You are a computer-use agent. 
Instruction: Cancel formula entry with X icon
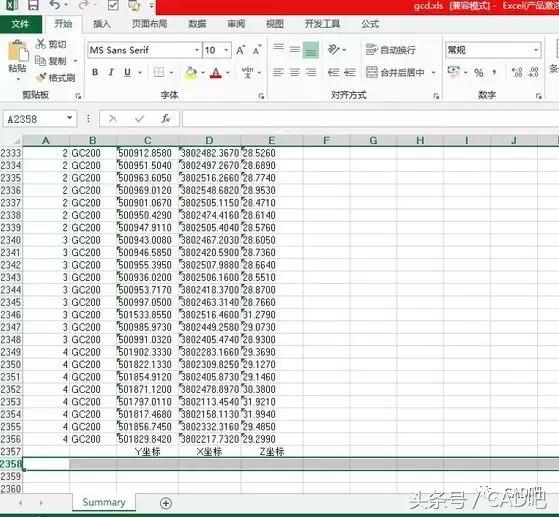(x=113, y=118)
